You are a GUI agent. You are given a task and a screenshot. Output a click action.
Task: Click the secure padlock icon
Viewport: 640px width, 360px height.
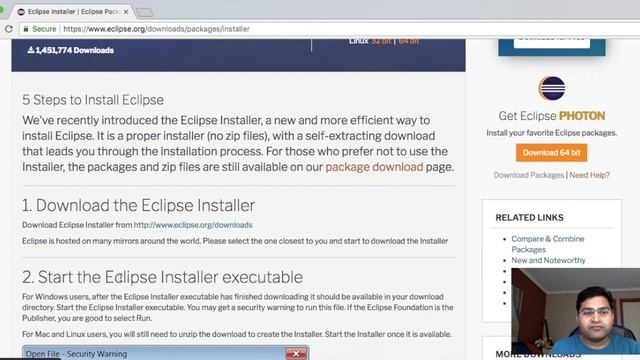26,29
